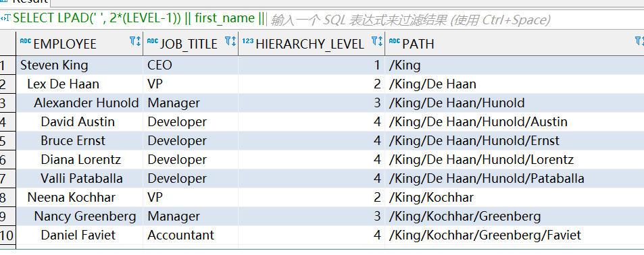Select row number 8 header

[x=8, y=197]
